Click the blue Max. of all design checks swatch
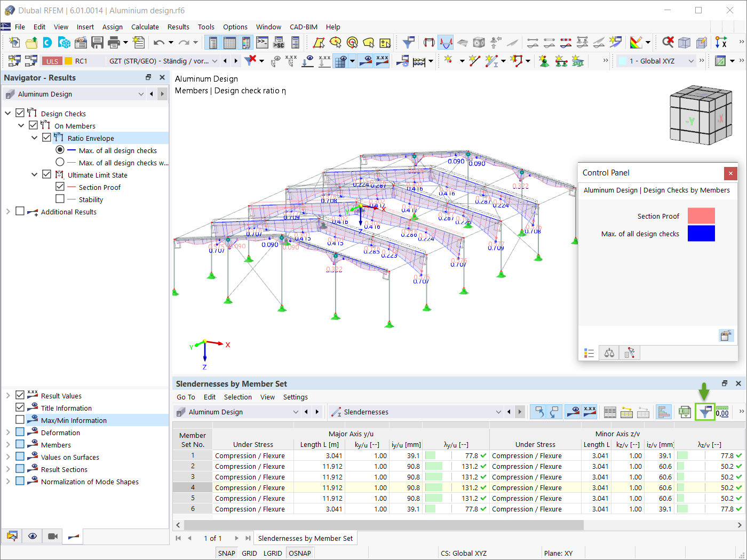 coord(701,234)
